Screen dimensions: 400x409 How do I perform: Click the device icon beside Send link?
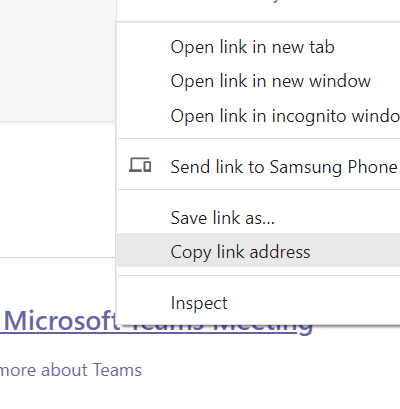140,165
